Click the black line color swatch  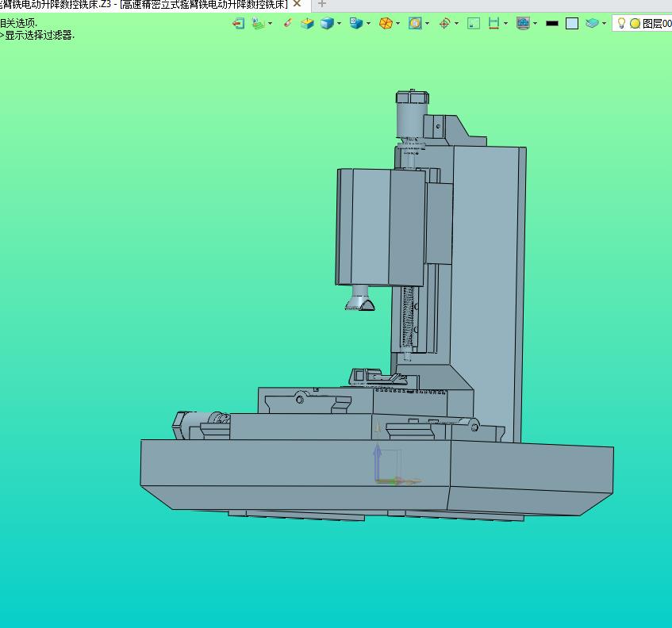(x=552, y=24)
